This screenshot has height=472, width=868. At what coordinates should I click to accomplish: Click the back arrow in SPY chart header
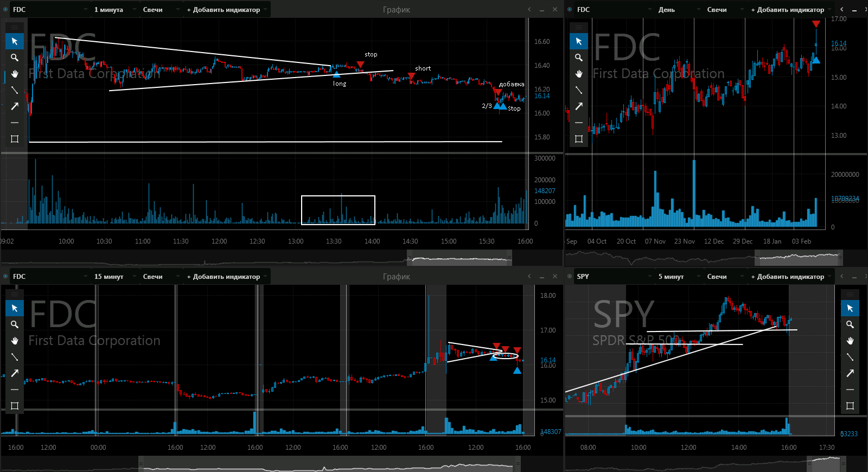point(842,277)
